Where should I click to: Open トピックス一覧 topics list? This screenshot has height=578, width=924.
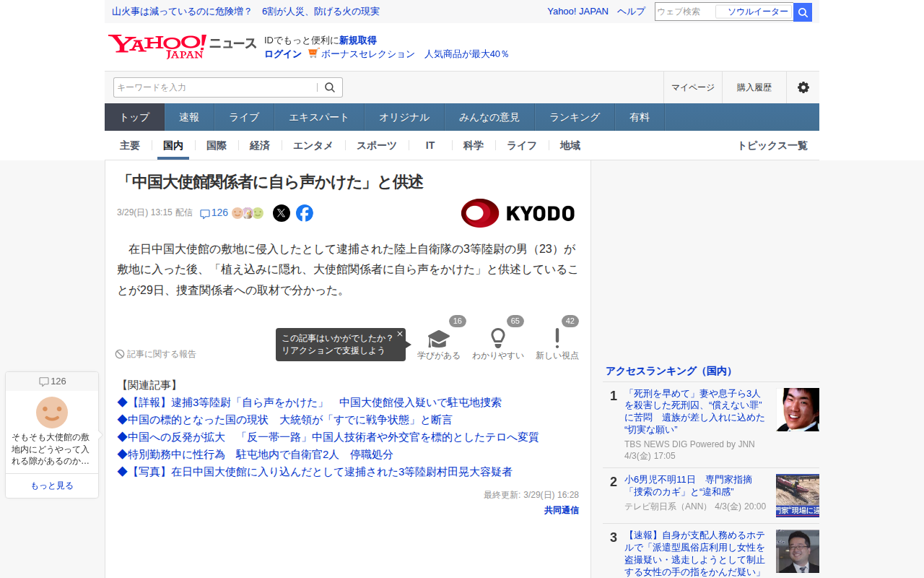pos(772,145)
